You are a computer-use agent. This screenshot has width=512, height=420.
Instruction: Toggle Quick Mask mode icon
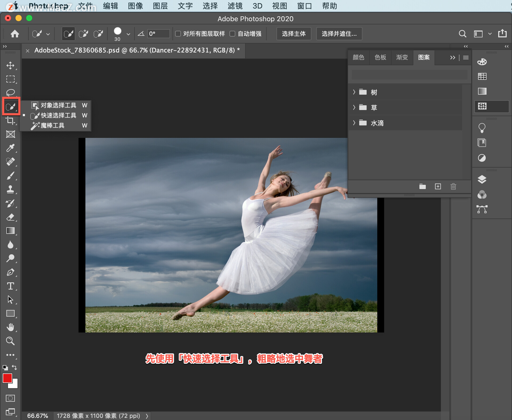10,398
